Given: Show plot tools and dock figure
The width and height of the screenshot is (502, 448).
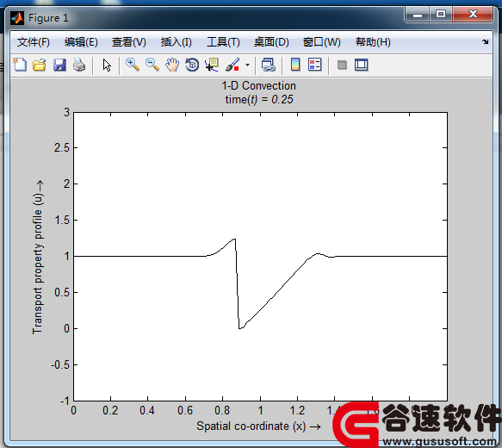Looking at the screenshot, I should pyautogui.click(x=362, y=65).
